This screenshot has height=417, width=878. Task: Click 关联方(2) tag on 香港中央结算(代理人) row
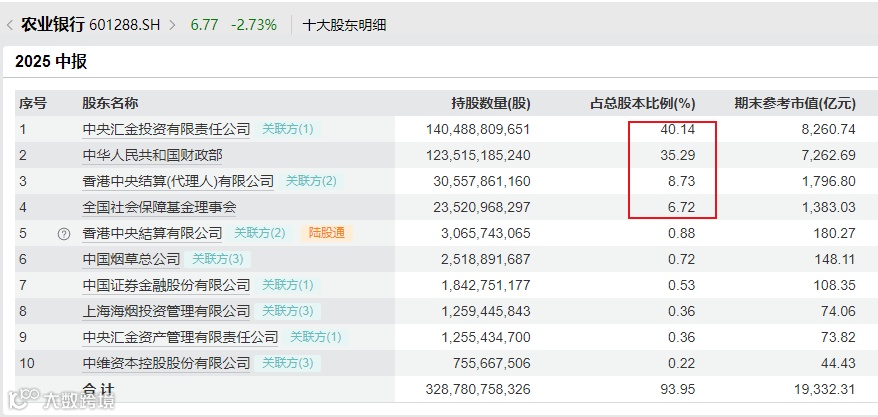coord(311,181)
